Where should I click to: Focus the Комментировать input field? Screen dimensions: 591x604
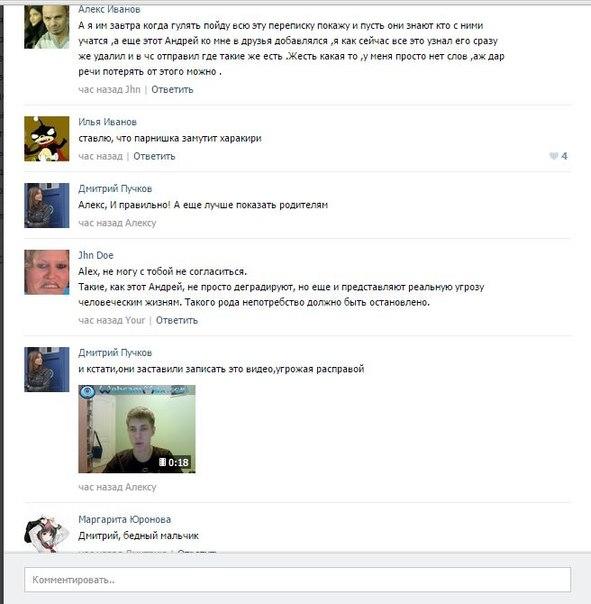tap(297, 579)
